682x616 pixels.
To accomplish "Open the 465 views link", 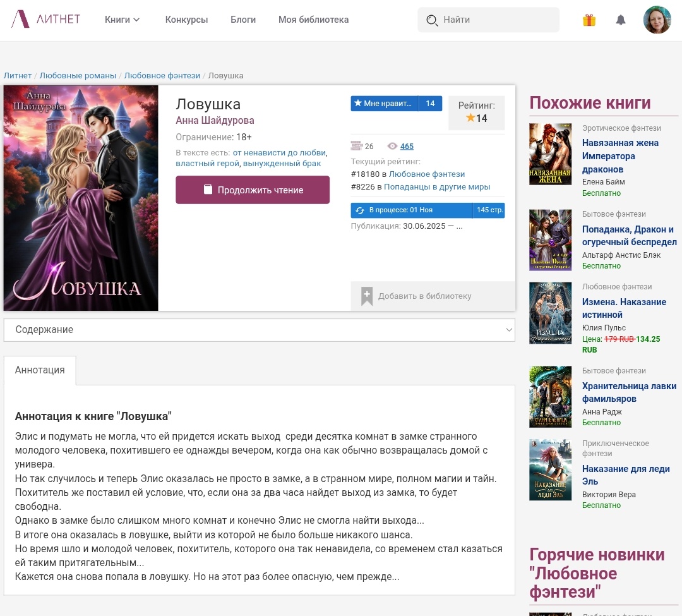I will pos(407,146).
